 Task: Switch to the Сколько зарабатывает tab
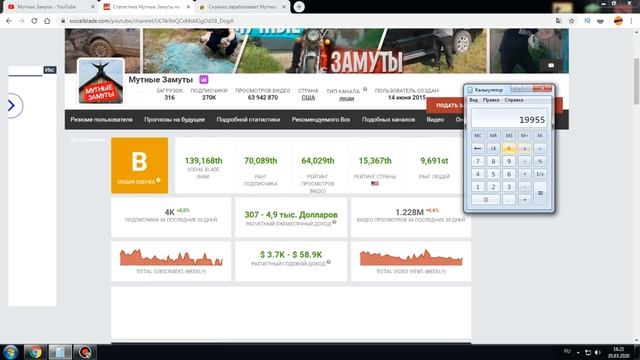click(242, 7)
